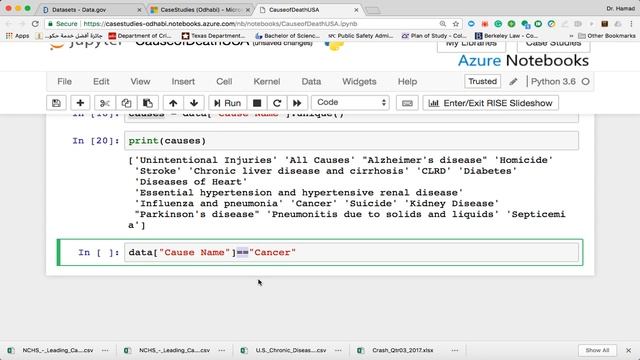Screen dimensions: 640x360
Task: Open the Plan of Study bookmark
Action: [434, 36]
